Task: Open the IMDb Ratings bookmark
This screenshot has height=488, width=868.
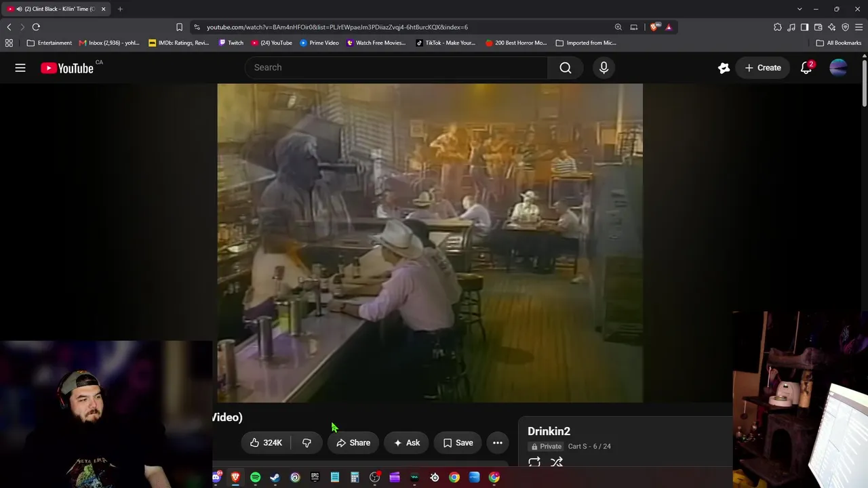Action: tap(179, 43)
